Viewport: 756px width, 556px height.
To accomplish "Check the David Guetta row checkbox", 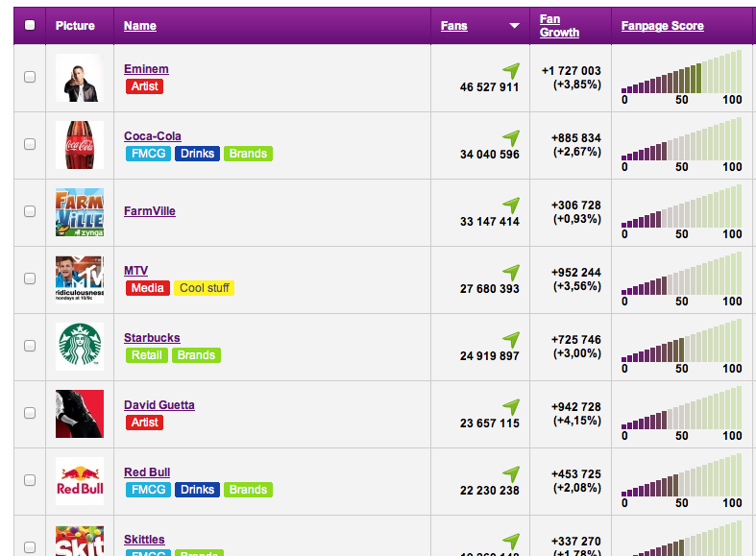I will (x=30, y=413).
